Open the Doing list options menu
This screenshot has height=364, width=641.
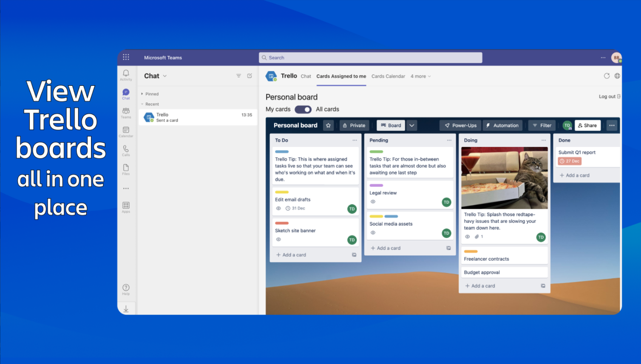point(543,140)
